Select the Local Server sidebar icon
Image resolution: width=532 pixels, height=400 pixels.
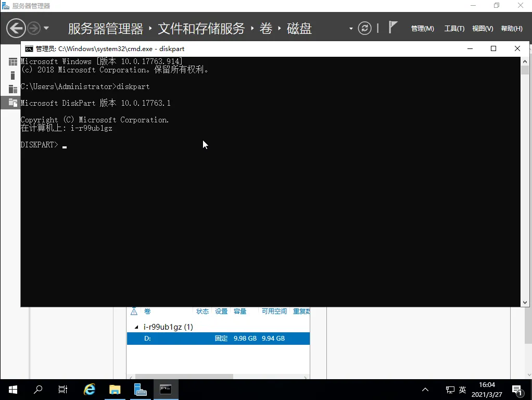13,76
